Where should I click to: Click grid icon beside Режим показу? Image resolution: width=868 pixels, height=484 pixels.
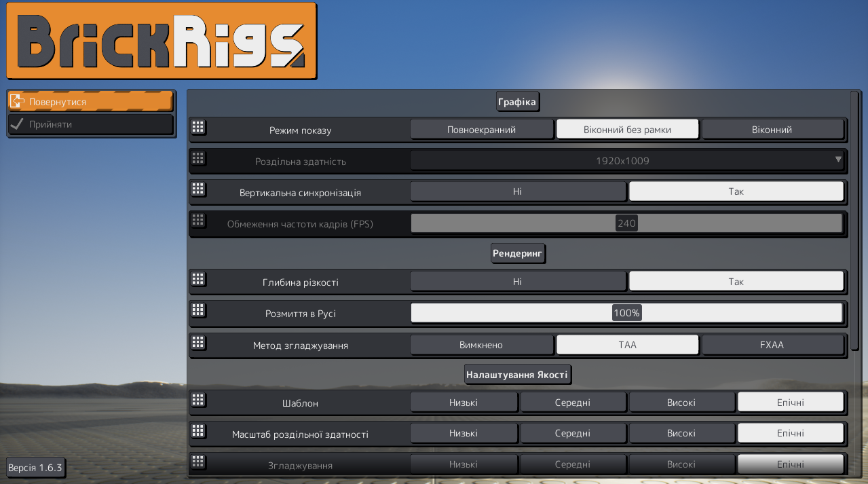198,127
